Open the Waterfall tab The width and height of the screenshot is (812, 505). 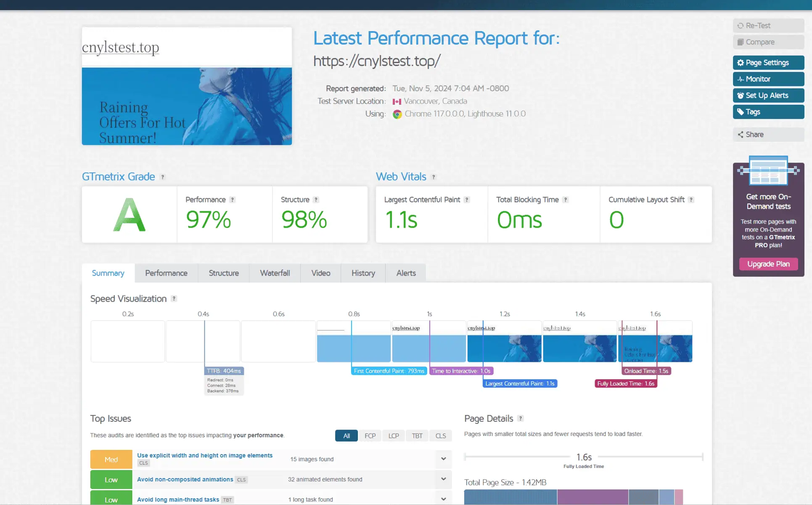pyautogui.click(x=275, y=273)
